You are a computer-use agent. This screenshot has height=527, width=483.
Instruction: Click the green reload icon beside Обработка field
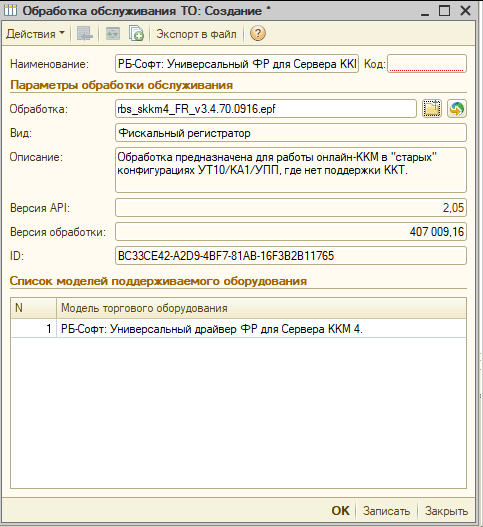pos(457,109)
